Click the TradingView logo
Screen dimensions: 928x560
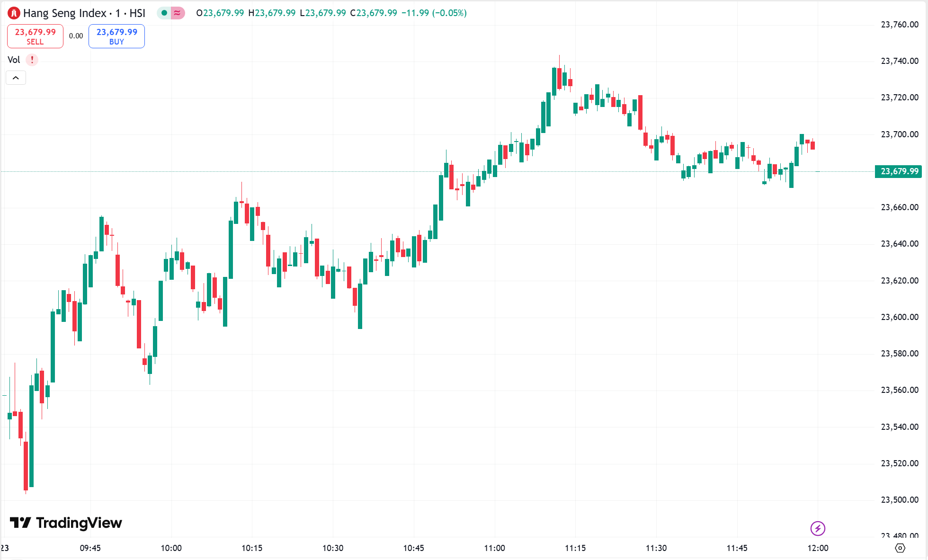pyautogui.click(x=66, y=524)
